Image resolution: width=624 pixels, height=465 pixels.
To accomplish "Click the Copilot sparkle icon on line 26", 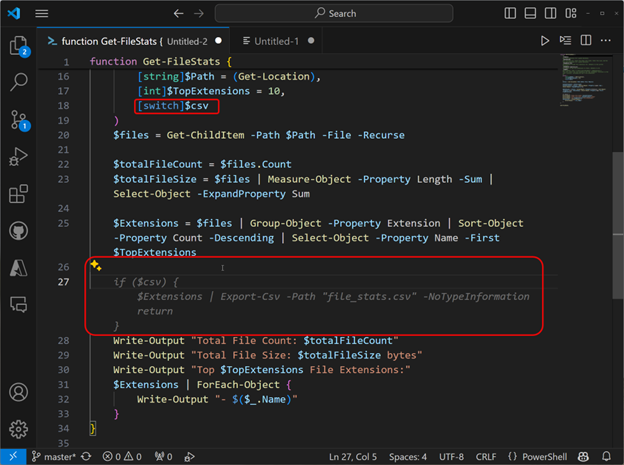I will pos(96,265).
